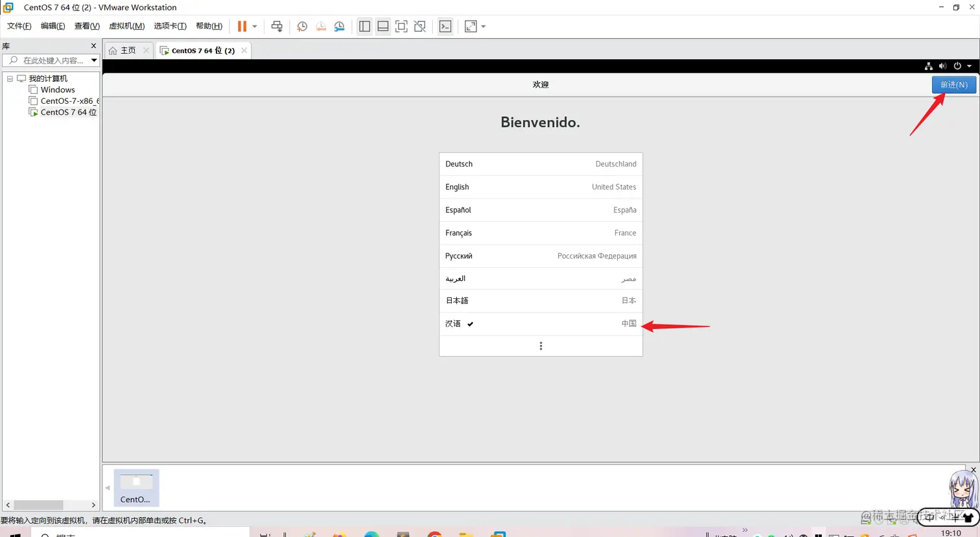Open the 虚拟机(M) menu
This screenshot has width=980, height=537.
click(126, 26)
